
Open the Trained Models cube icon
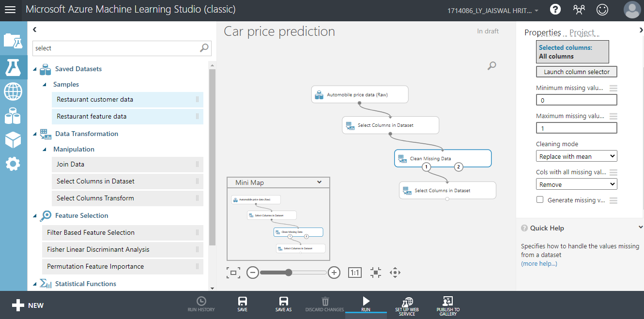pos(13,140)
